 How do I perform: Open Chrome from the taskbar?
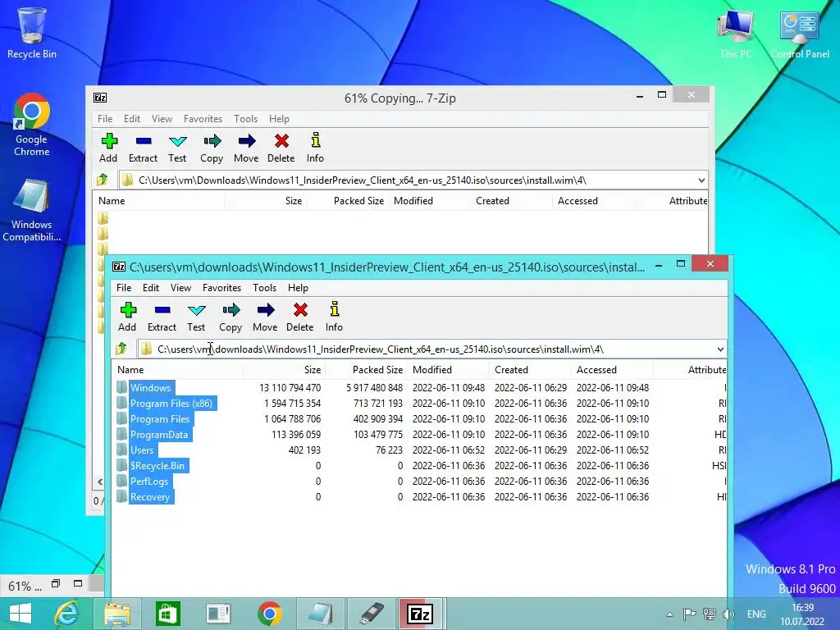coord(269,614)
